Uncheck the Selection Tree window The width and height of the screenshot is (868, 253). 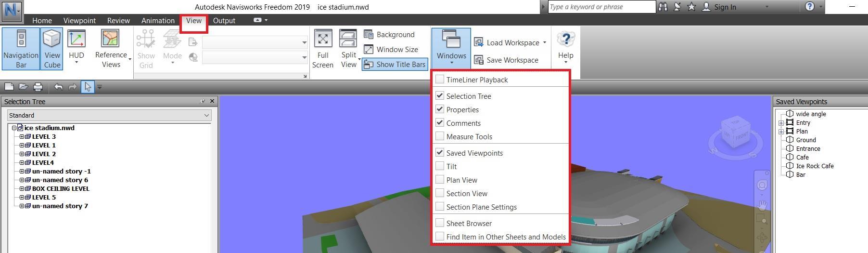(440, 96)
